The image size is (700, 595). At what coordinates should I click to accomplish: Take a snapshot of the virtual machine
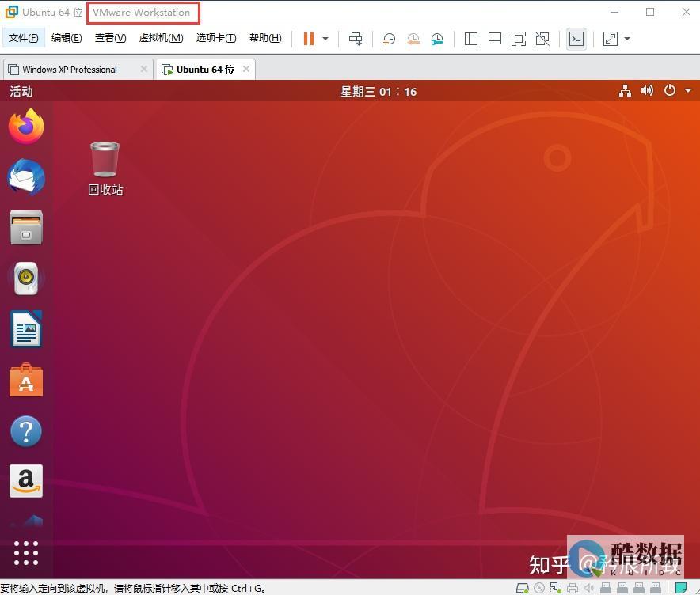389,39
